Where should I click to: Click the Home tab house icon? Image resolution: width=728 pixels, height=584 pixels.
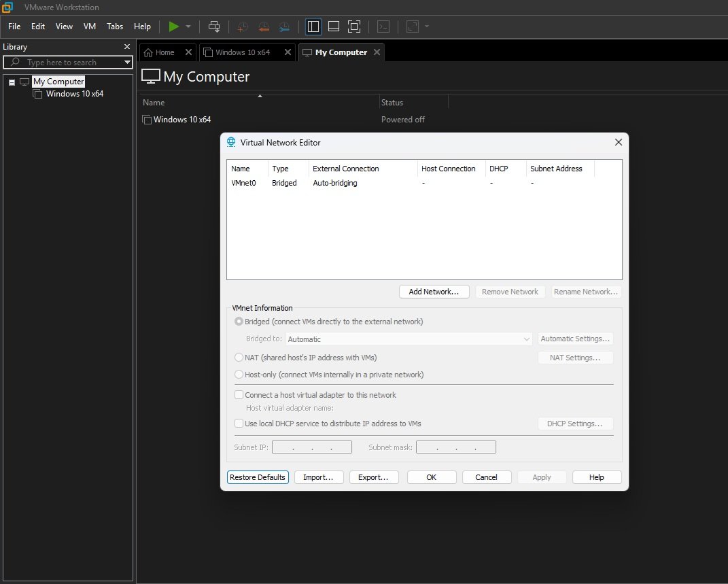point(148,52)
